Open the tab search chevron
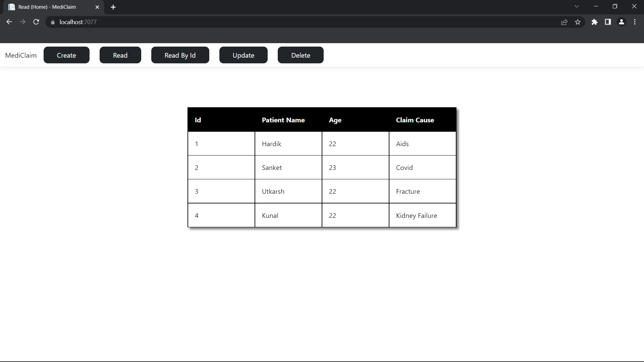The width and height of the screenshot is (644, 362). (577, 6)
